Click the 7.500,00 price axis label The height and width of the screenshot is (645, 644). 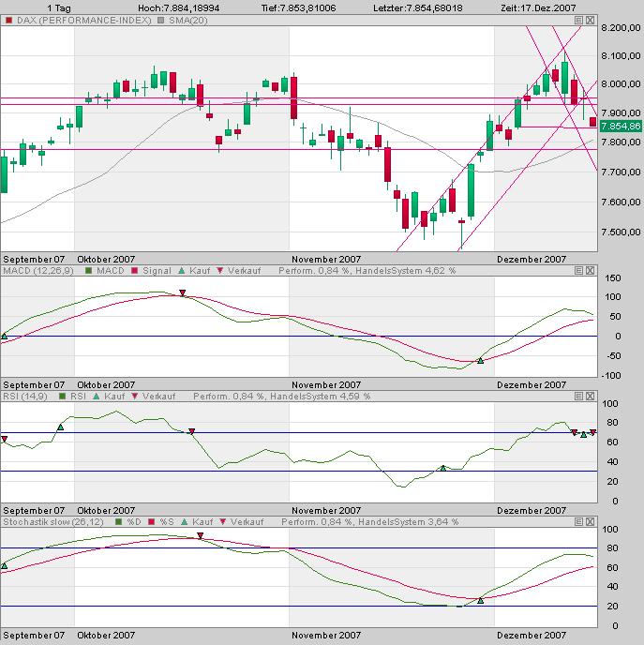coord(621,232)
